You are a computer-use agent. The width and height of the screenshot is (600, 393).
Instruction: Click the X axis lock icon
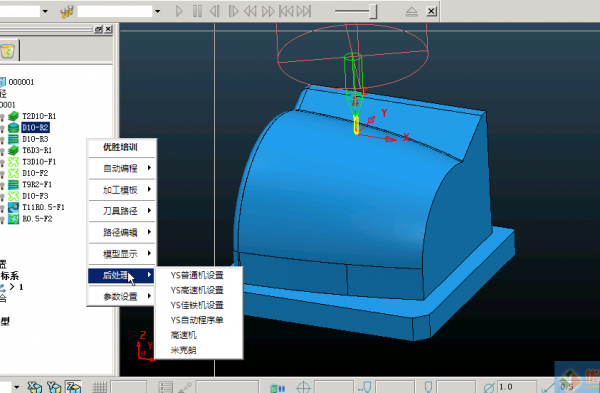coord(34,387)
